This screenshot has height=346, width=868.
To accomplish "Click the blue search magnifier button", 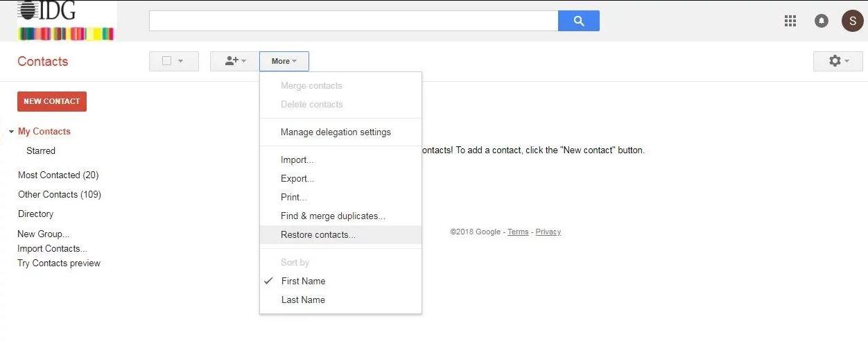I will pos(578,21).
